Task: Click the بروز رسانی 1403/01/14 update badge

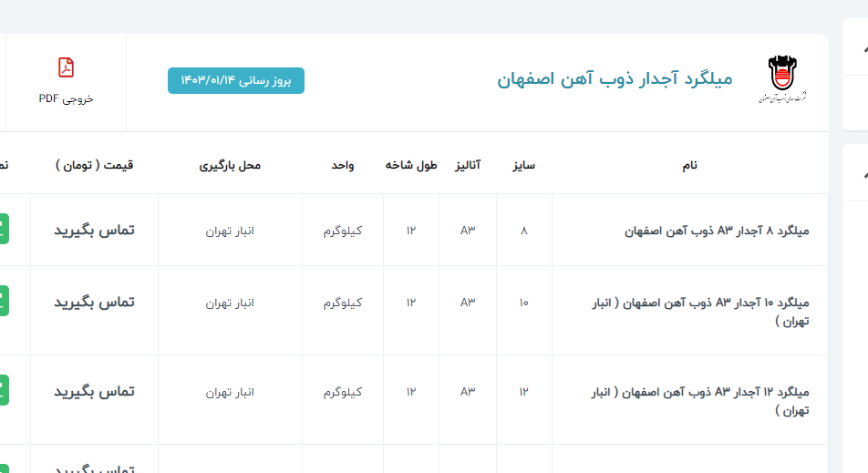Action: pos(236,80)
